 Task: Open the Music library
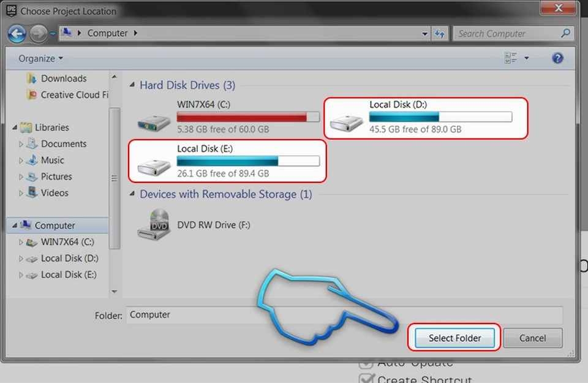[46, 160]
